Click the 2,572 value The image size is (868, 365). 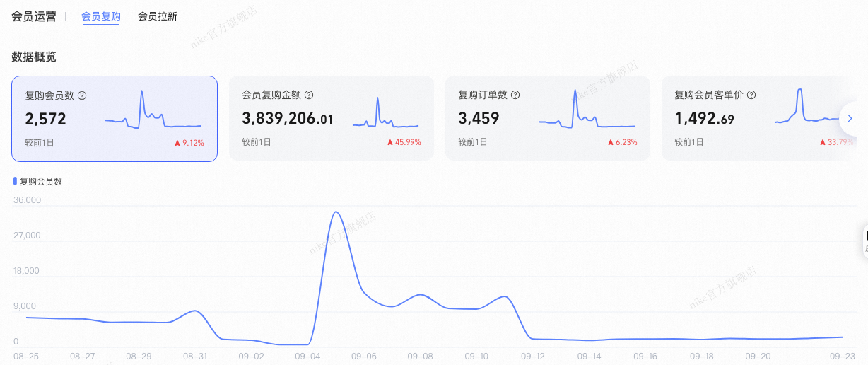pyautogui.click(x=45, y=119)
